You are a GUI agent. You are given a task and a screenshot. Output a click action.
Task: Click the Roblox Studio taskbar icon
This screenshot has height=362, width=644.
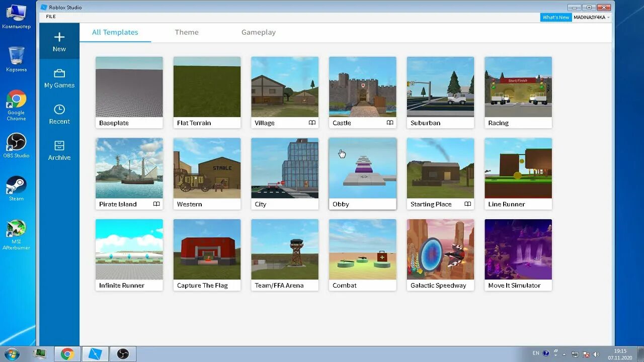pyautogui.click(x=95, y=353)
